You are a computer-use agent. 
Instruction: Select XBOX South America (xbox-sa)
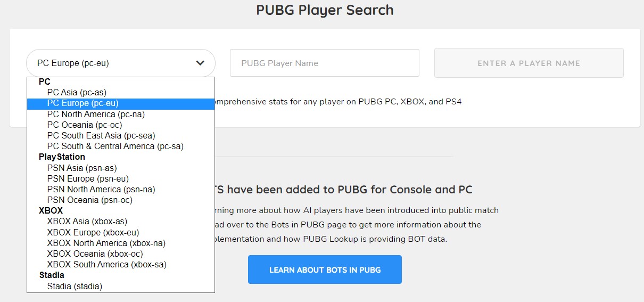point(110,264)
